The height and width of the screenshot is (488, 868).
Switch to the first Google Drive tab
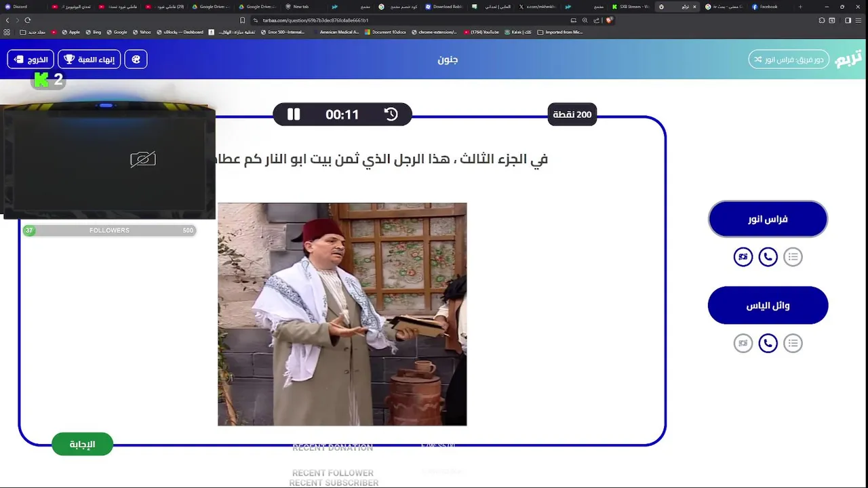[x=211, y=7]
